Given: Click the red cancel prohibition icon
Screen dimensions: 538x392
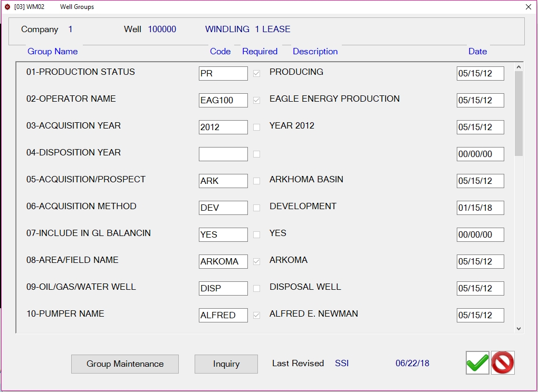Looking at the screenshot, I should tap(503, 363).
